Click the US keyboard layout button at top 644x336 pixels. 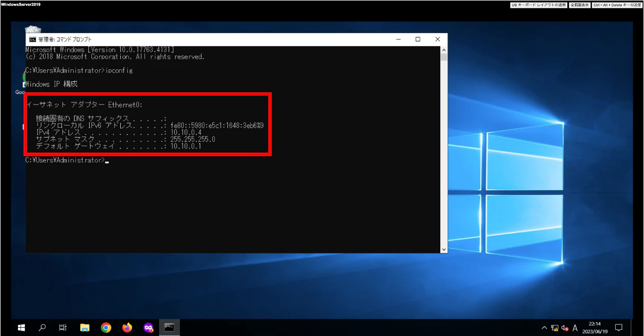click(539, 5)
